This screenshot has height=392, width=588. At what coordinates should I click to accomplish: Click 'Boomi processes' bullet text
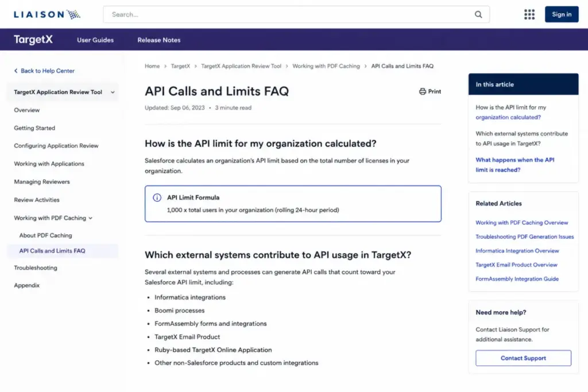[180, 311]
